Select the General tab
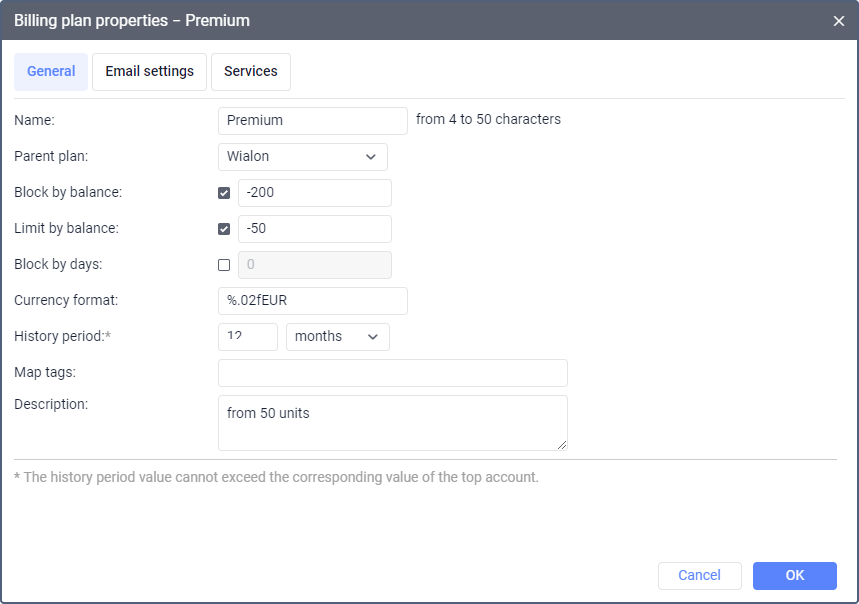The image size is (859, 604). [x=51, y=72]
